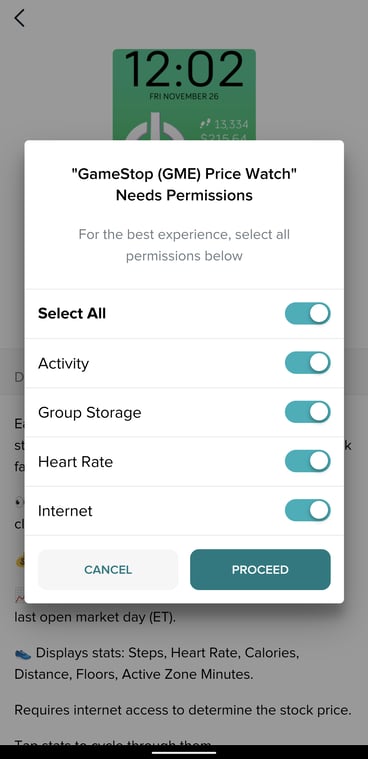Tap the Heart Rate label text
This screenshot has width=368, height=759.
coord(76,462)
